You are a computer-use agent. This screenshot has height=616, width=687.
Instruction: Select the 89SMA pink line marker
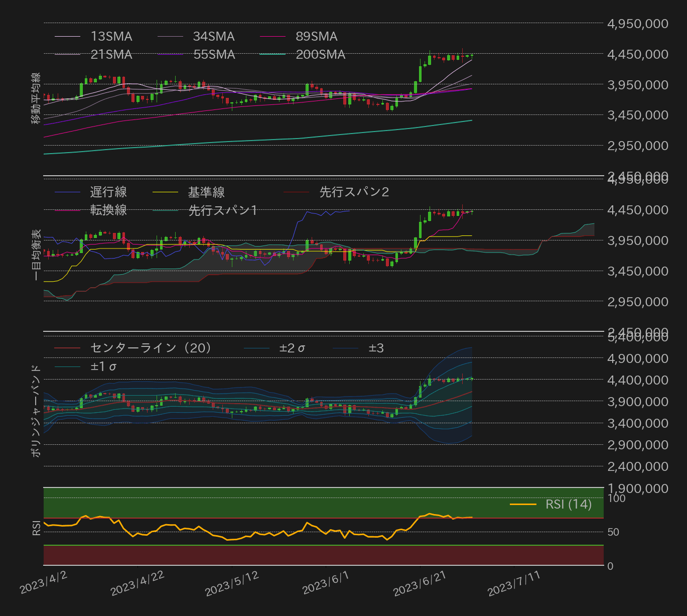tap(271, 36)
